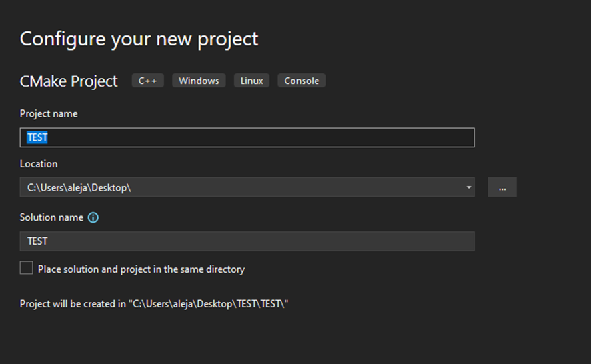Click the C:\Users\aleja\Desktop\ location path text
This screenshot has height=364, width=591.
79,187
